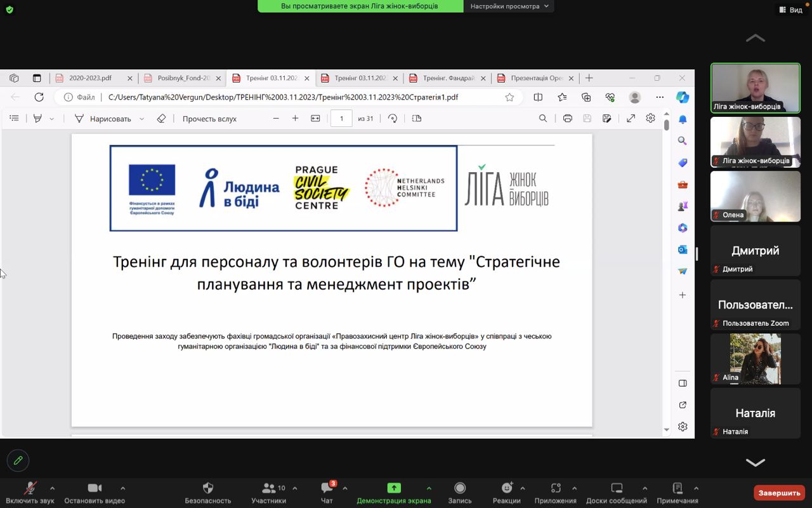Open Доски сообщений whiteboards
The height and width of the screenshot is (508, 812).
(x=617, y=492)
